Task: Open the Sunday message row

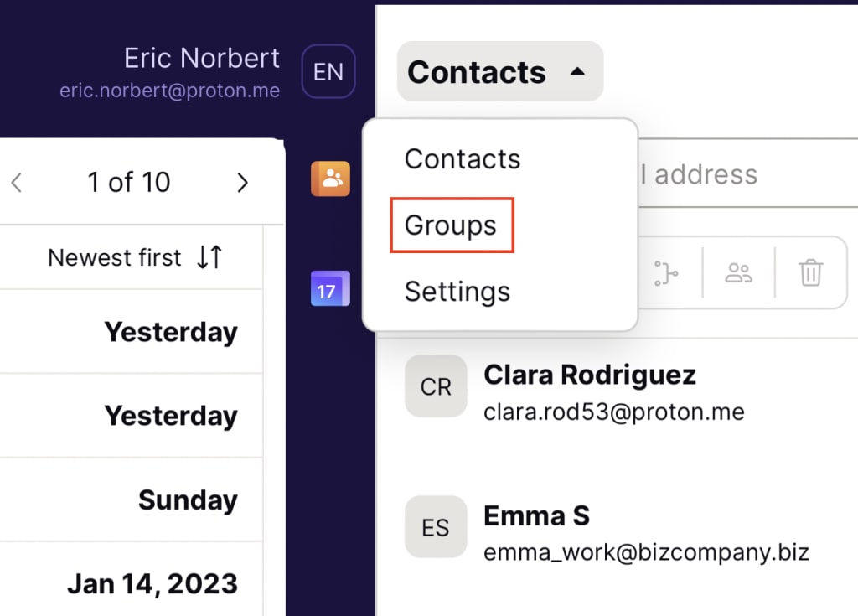Action: pos(132,500)
